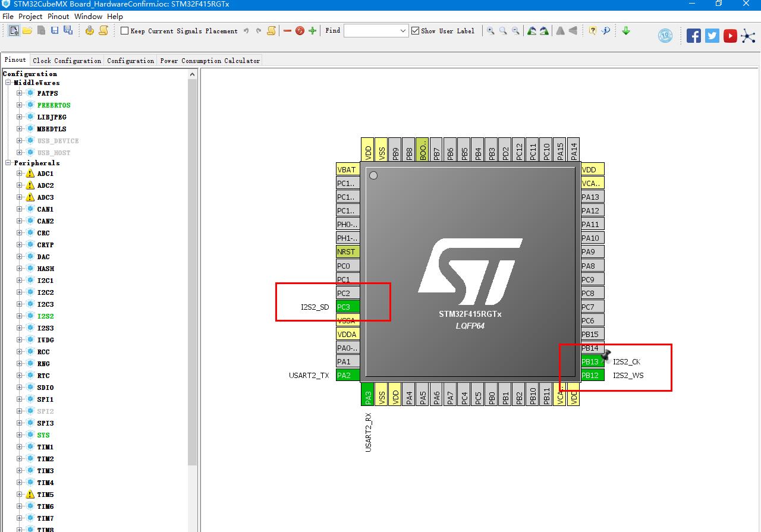The height and width of the screenshot is (532, 761).
Task: Toggle the Show User Label checkbox
Action: pyautogui.click(x=416, y=31)
